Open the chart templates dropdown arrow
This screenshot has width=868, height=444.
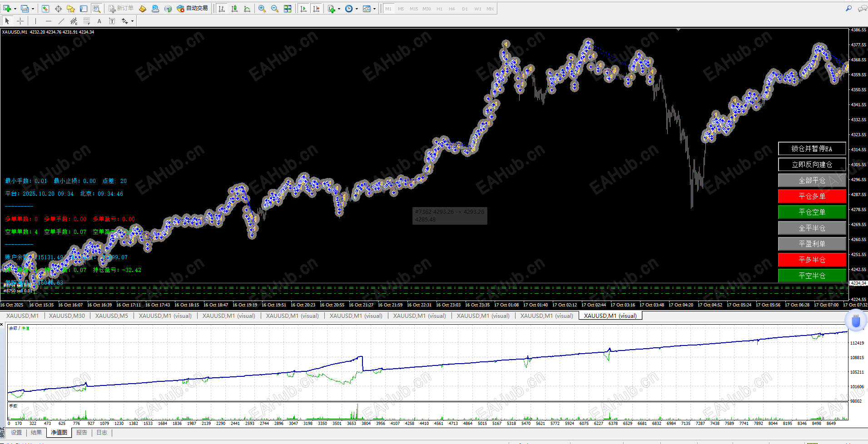374,9
